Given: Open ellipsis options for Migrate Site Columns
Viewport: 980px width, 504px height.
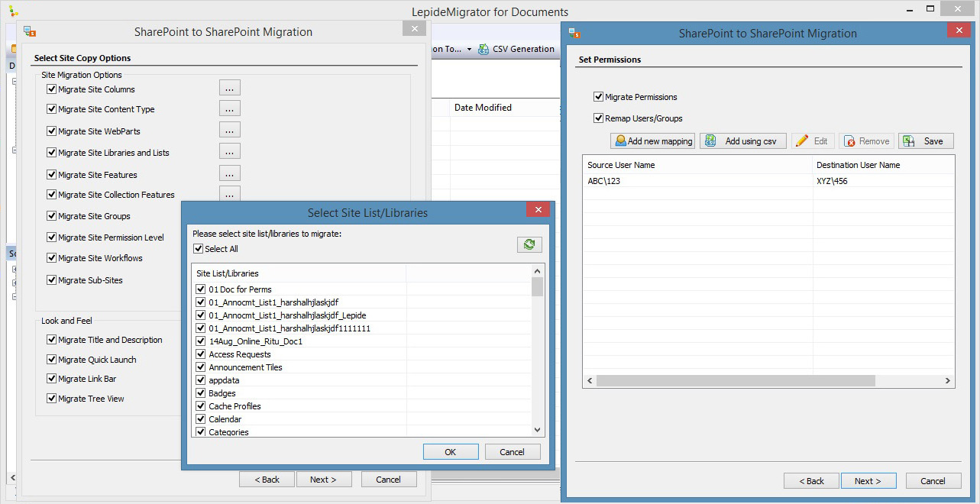Looking at the screenshot, I should tap(229, 88).
